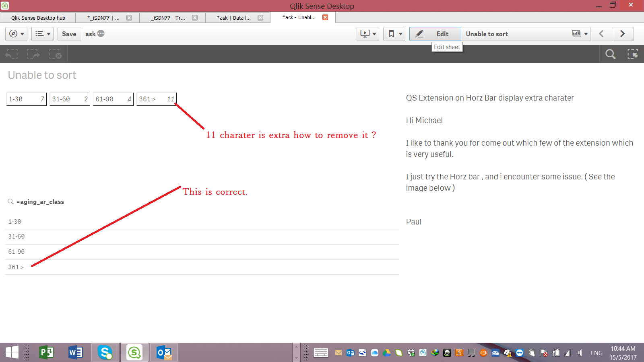Go to the next sheet

point(623,34)
